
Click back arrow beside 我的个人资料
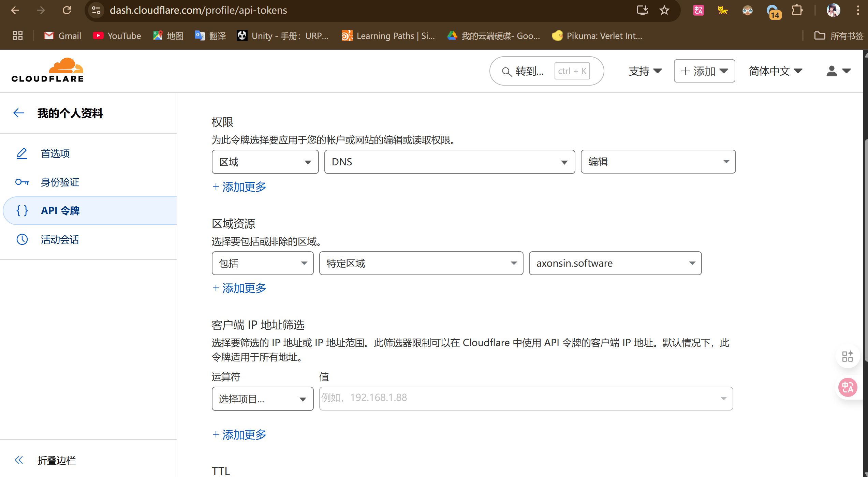18,113
